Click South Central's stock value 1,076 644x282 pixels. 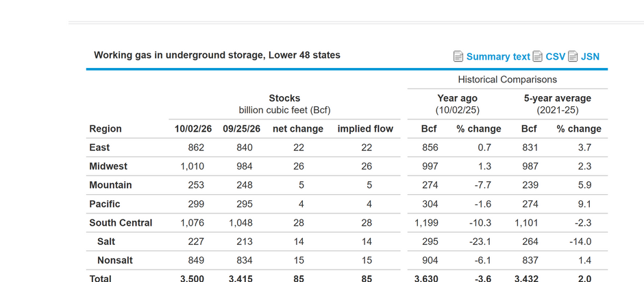click(193, 223)
